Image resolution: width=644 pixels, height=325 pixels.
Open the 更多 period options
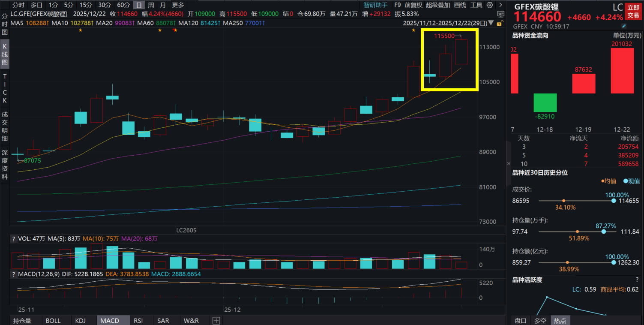(178, 5)
